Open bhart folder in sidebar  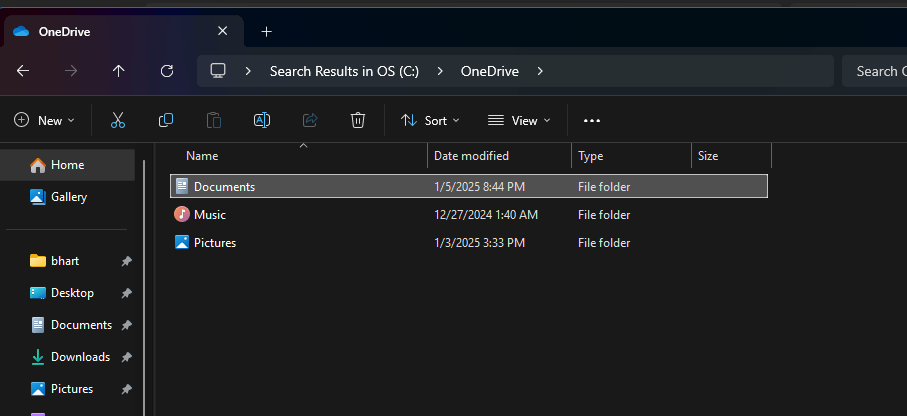point(68,261)
